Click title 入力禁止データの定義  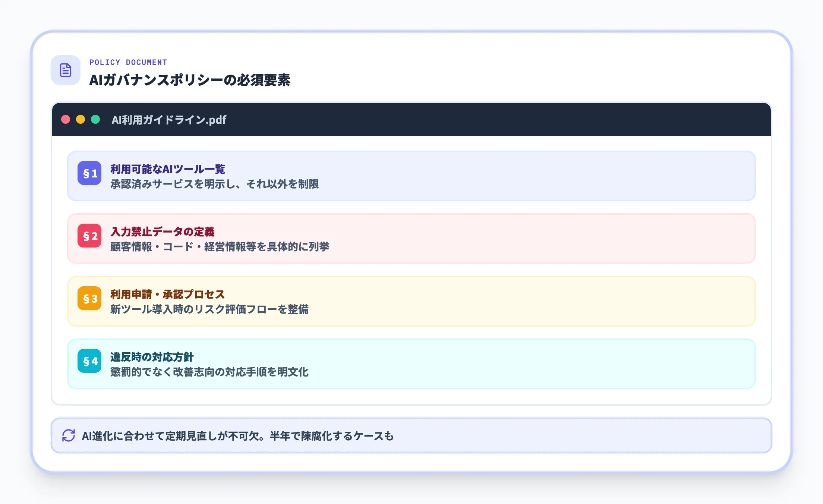163,231
